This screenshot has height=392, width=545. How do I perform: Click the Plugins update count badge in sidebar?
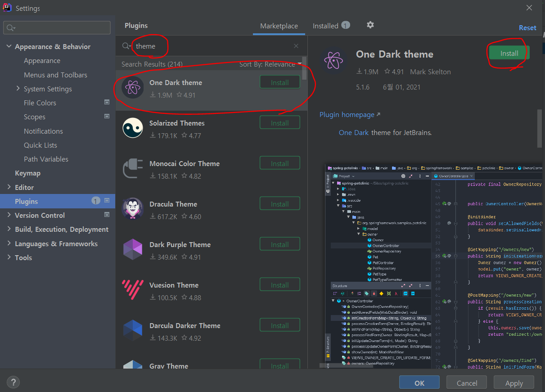[95, 201]
